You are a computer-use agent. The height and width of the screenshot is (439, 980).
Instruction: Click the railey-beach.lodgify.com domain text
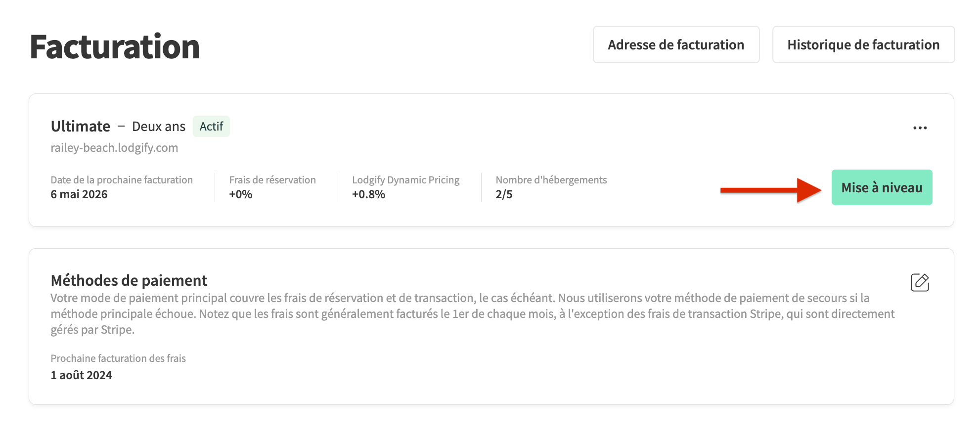click(x=114, y=148)
